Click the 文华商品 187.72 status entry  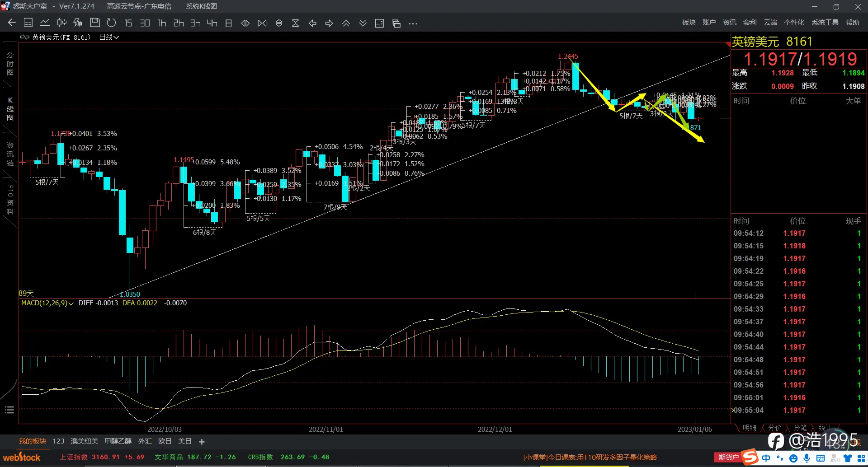195,457
